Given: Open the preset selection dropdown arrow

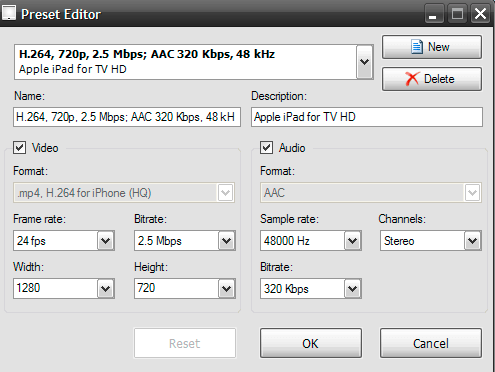Looking at the screenshot, I should 365,62.
